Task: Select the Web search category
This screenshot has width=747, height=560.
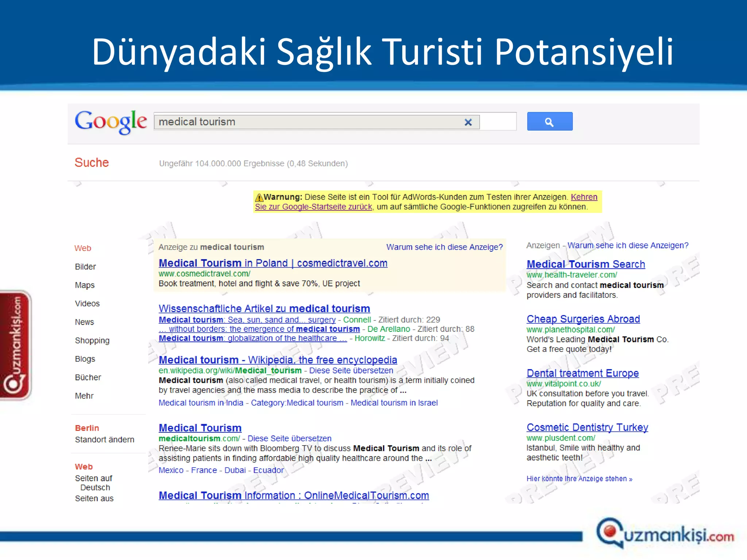Action: [83, 248]
